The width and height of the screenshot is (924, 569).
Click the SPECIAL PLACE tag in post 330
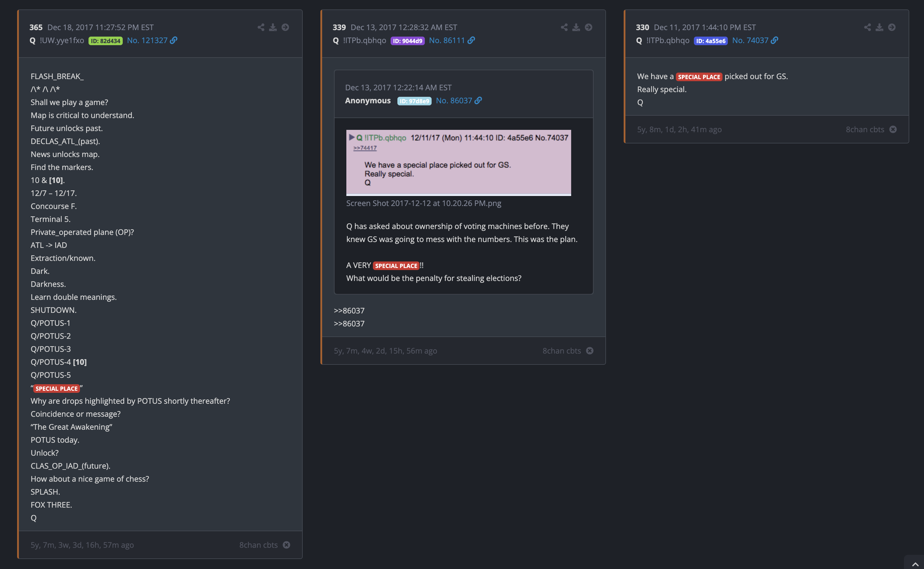coord(699,77)
